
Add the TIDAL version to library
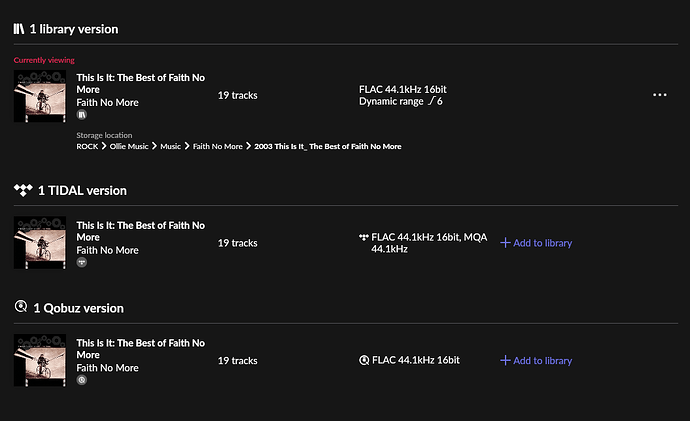click(536, 243)
